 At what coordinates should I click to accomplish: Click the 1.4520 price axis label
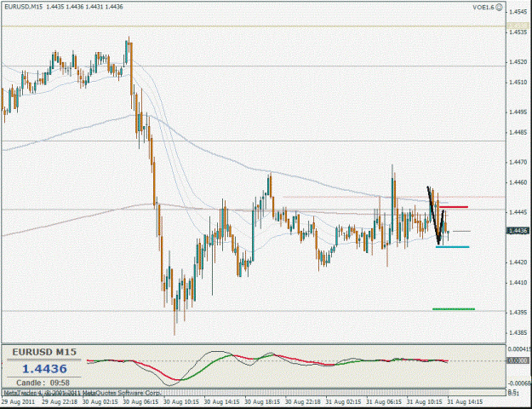pos(518,62)
